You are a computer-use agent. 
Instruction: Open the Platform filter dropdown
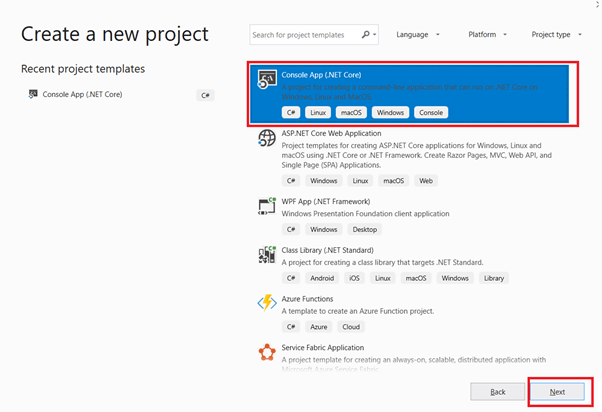(488, 35)
